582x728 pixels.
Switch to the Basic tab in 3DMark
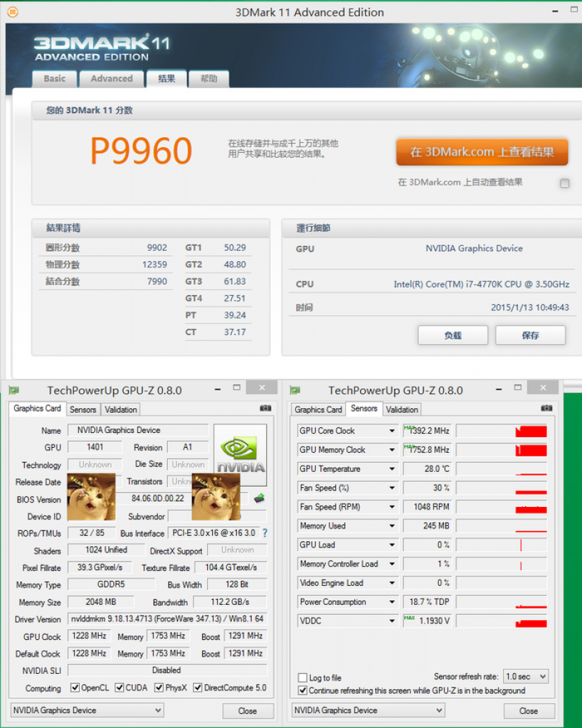(x=54, y=78)
